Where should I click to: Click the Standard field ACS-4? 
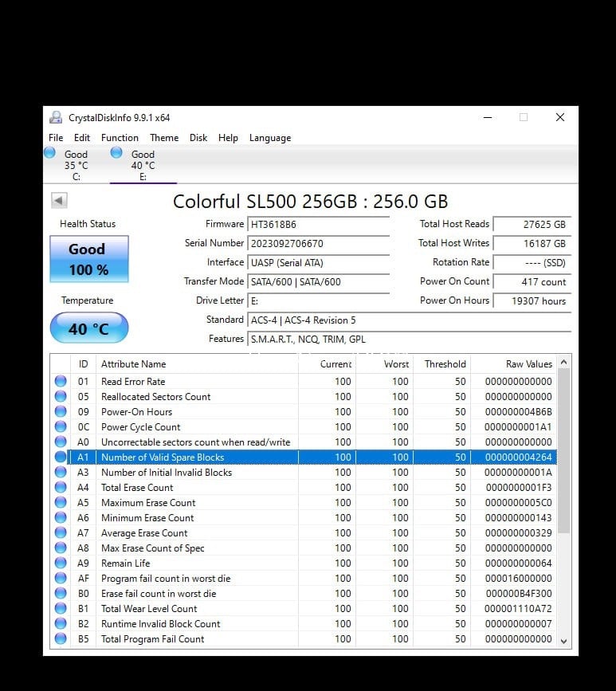click(x=410, y=320)
